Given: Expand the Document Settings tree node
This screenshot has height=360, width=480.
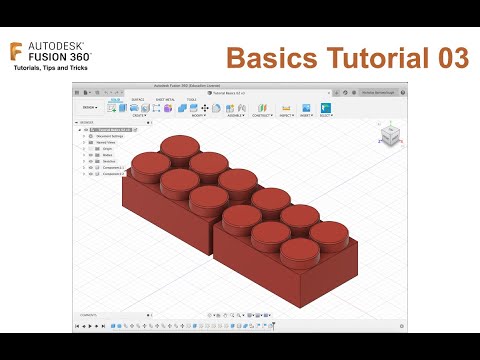Looking at the screenshot, I should [x=84, y=136].
